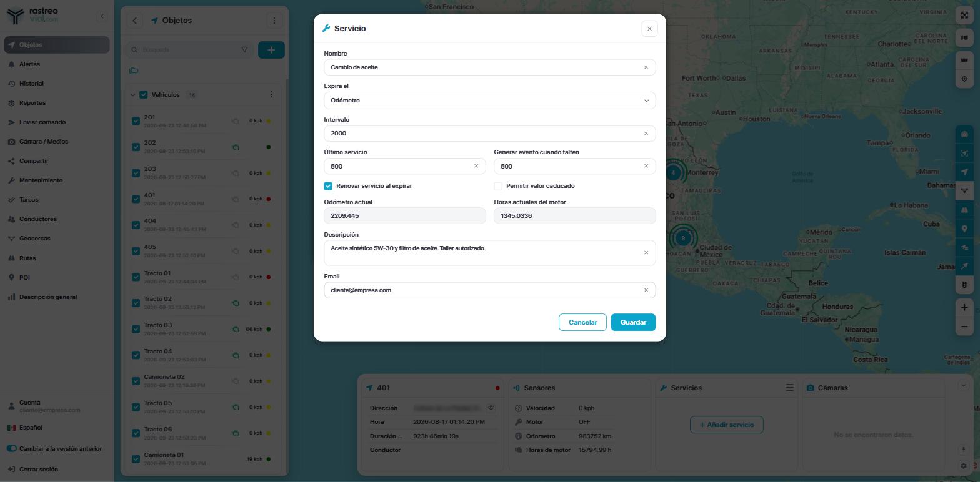
Task: Add a service with Añadir servicio
Action: coord(726,425)
